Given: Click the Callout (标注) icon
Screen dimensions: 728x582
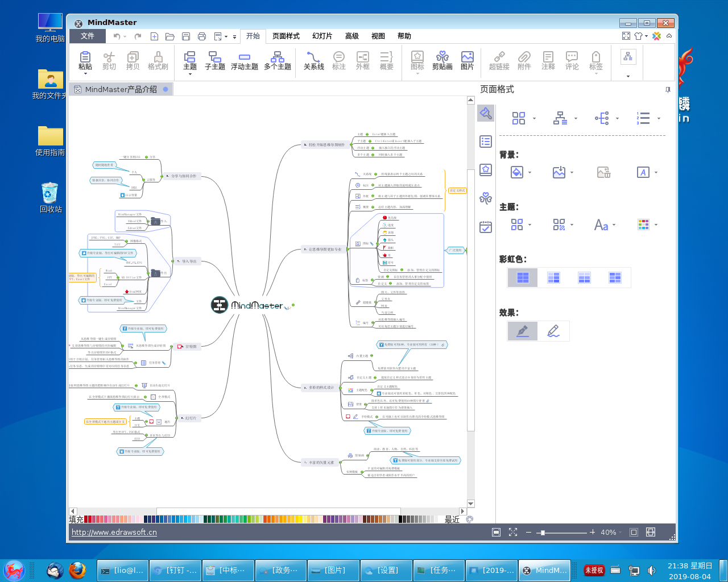Looking at the screenshot, I should (339, 57).
